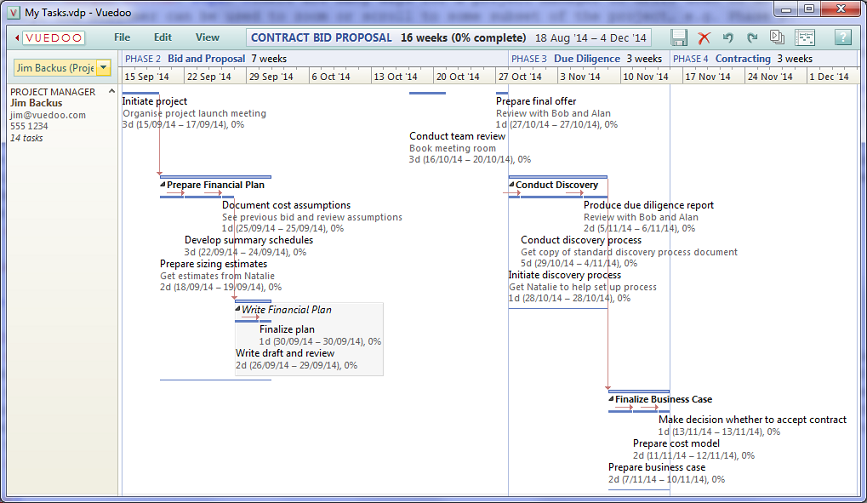
Task: Click the jim@vuedoo.com email address
Action: (x=48, y=115)
